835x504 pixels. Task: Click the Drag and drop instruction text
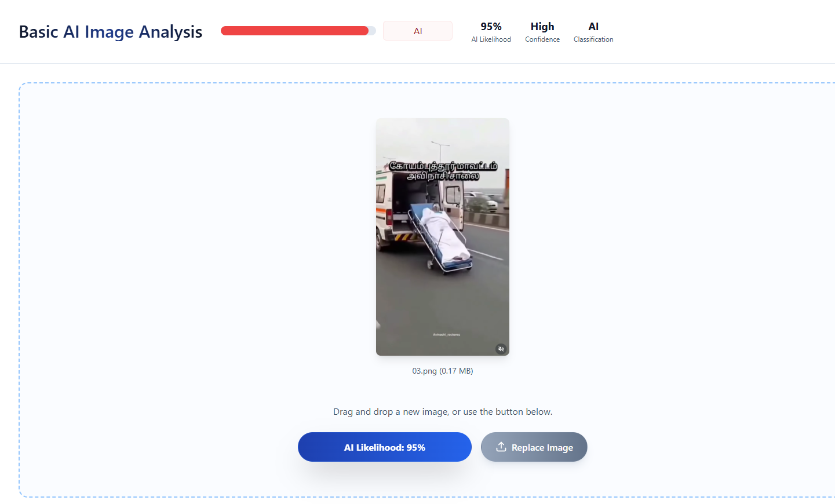click(x=443, y=412)
